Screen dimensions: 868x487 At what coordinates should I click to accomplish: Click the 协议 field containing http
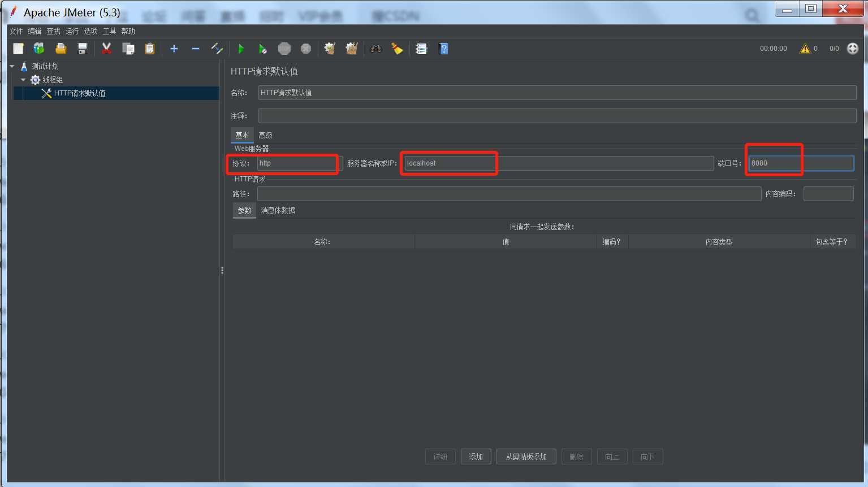pos(300,163)
